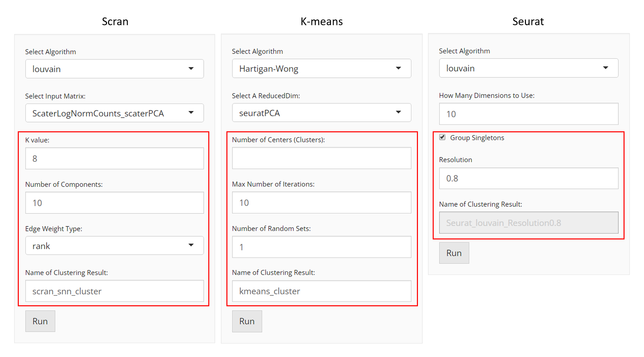The image size is (644, 357).
Task: Expand the Select A ReducedDim dropdown
Action: click(321, 113)
